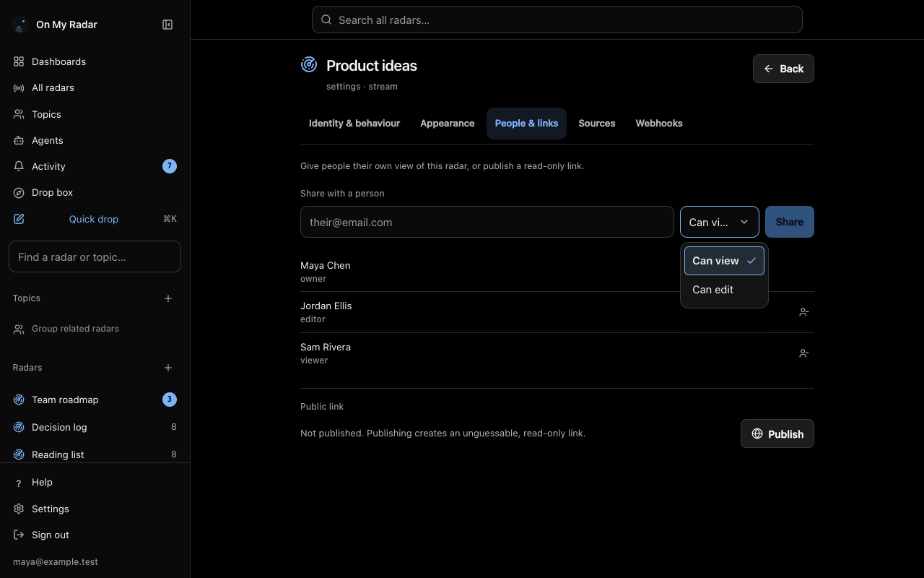The height and width of the screenshot is (578, 924).
Task: Remove Jordan Ellis from sharing
Action: click(x=803, y=312)
